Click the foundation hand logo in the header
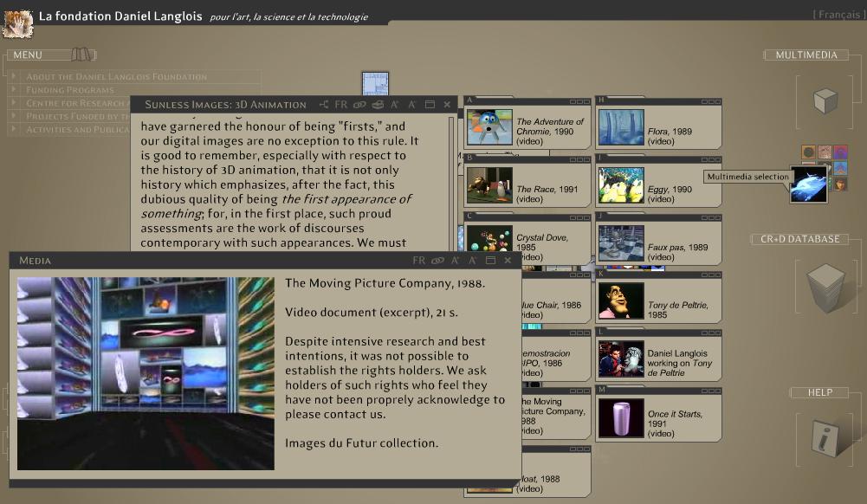This screenshot has height=504, width=867. click(17, 23)
